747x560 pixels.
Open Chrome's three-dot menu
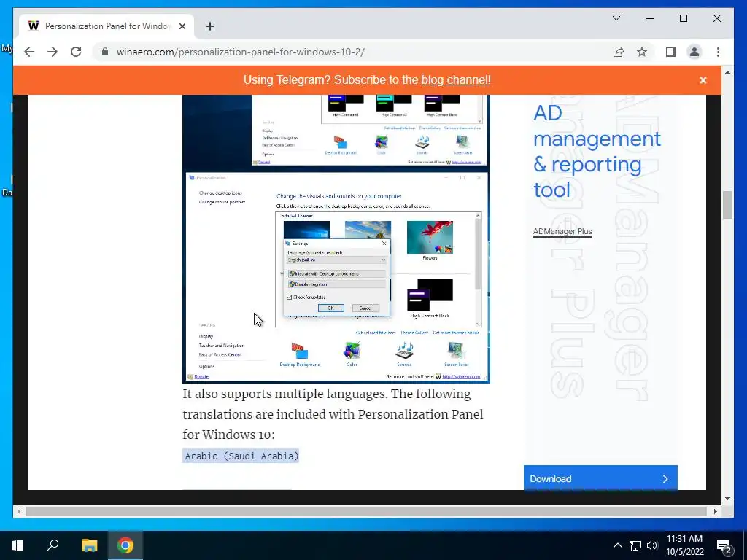click(718, 52)
